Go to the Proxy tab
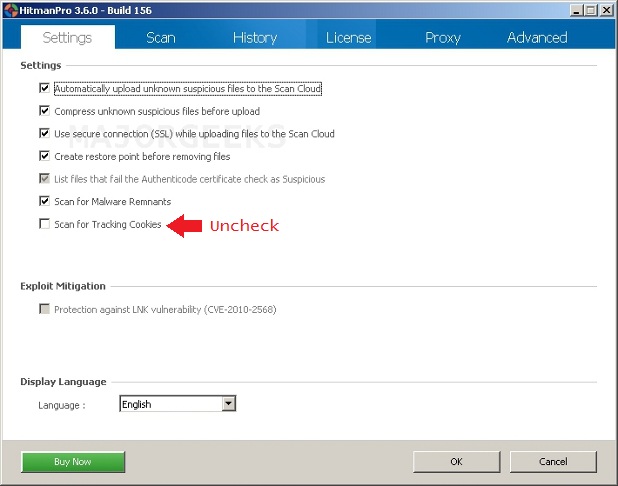The height and width of the screenshot is (486, 618). [443, 37]
